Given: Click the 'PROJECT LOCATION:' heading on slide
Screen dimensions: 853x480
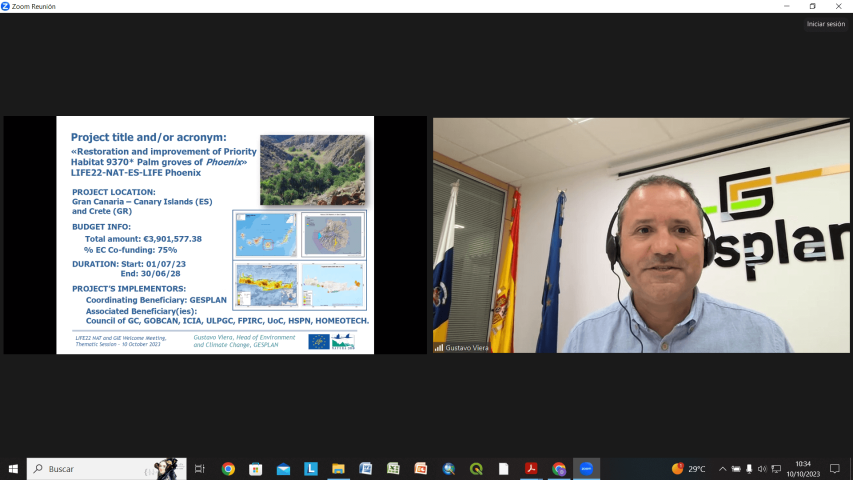Looking at the screenshot, I should tap(114, 192).
